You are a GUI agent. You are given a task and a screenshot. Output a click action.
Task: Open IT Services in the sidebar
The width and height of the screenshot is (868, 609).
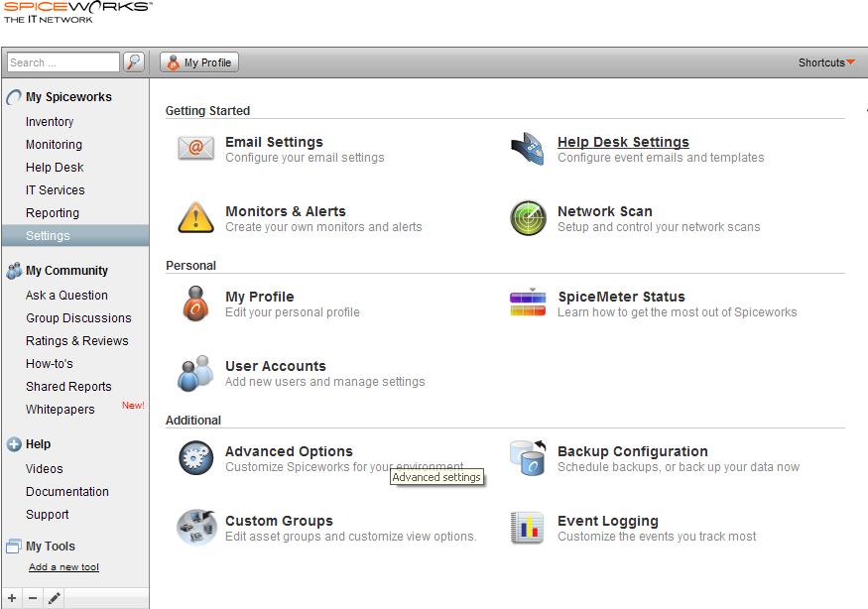click(55, 189)
